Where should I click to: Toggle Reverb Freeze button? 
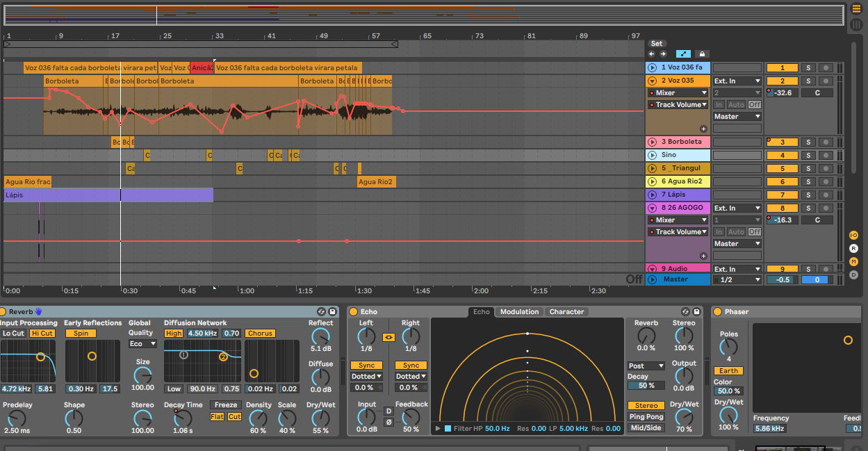point(226,405)
